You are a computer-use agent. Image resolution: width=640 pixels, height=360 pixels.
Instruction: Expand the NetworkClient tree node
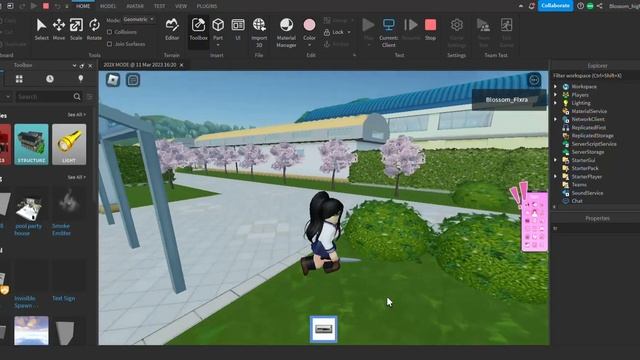click(x=555, y=119)
